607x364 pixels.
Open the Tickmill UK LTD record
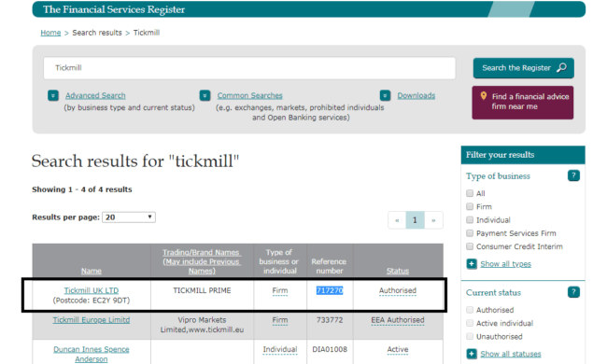[x=92, y=290]
